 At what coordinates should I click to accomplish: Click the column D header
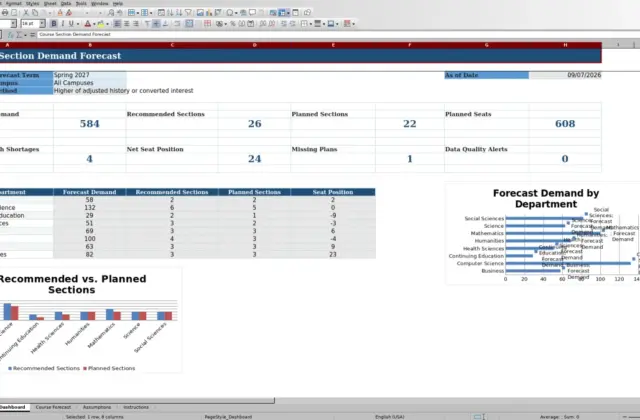[254, 45]
